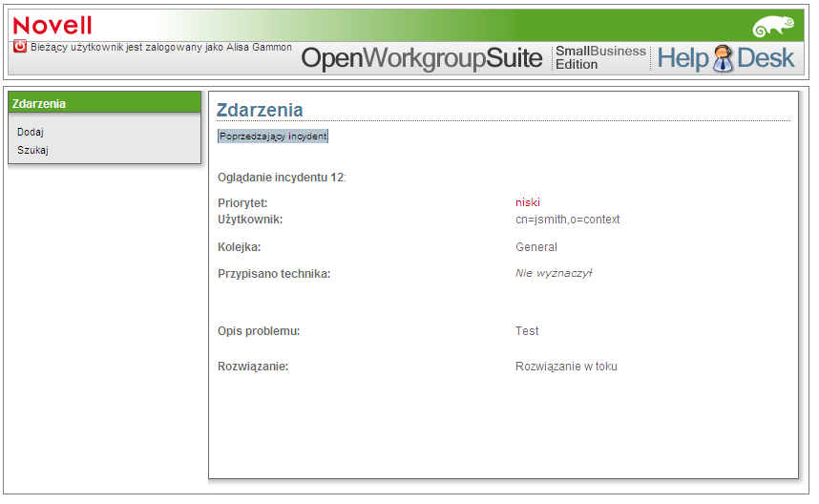Click the Novell logo
819x504 pixels.
click(x=52, y=26)
